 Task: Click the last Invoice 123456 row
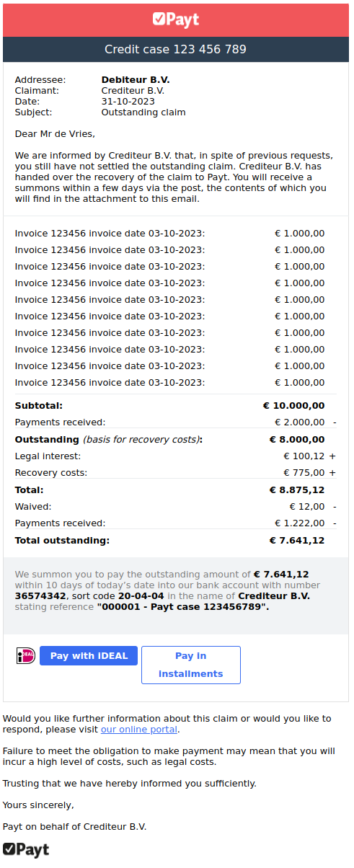[170, 383]
